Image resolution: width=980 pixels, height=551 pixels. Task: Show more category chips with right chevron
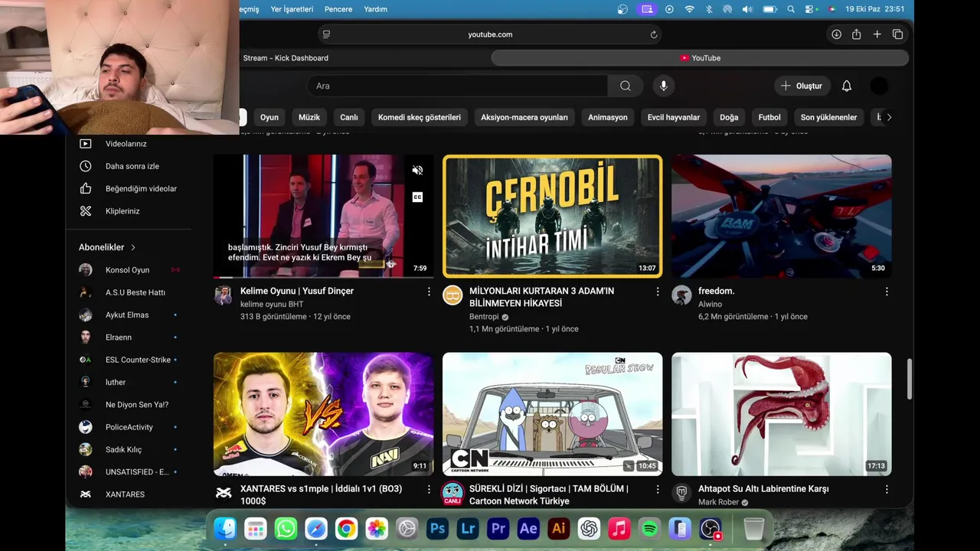889,117
